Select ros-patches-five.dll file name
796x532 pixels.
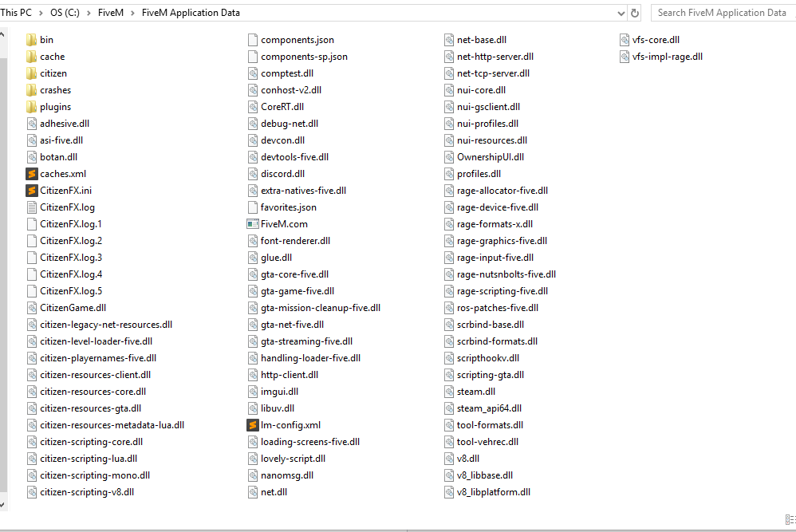pos(498,308)
